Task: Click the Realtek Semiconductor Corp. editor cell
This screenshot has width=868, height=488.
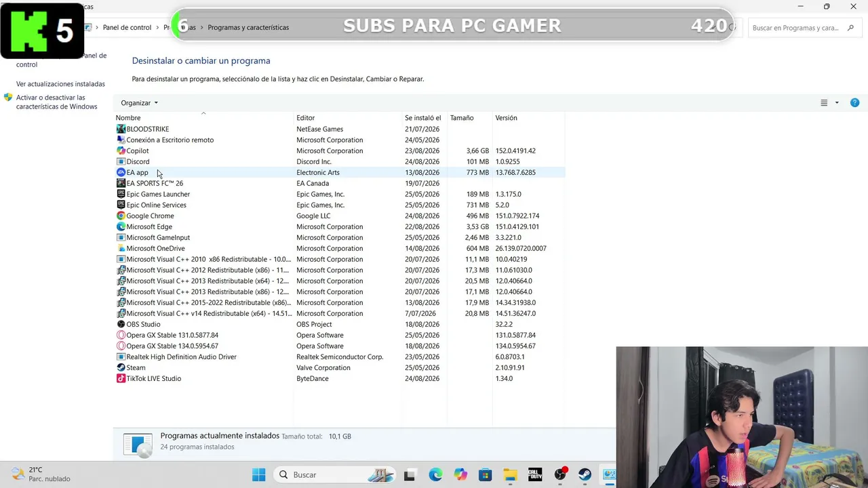Action: [340, 357]
